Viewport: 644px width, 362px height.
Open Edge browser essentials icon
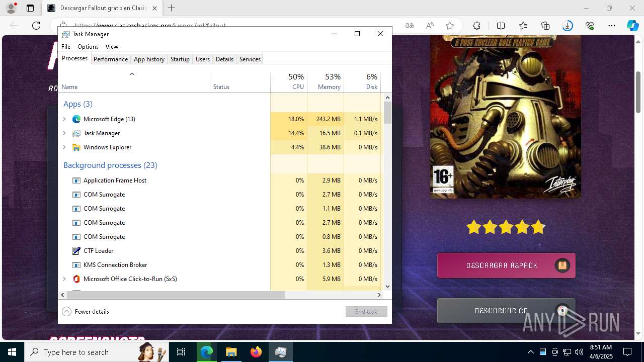[x=590, y=26]
